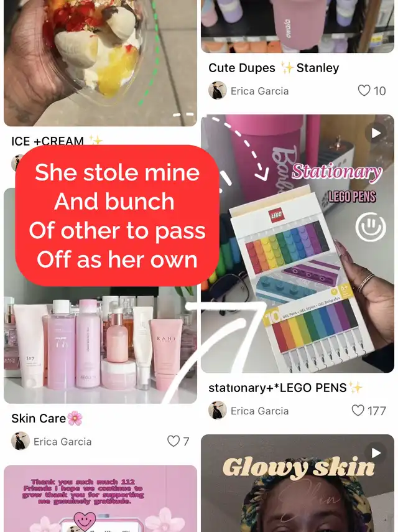Open the Skin Care post title

[x=47, y=418]
